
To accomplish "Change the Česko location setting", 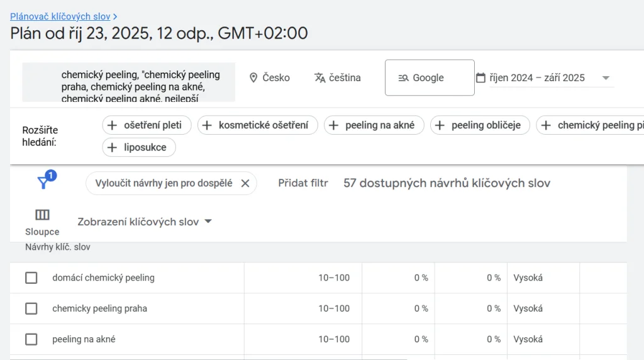I will point(269,77).
